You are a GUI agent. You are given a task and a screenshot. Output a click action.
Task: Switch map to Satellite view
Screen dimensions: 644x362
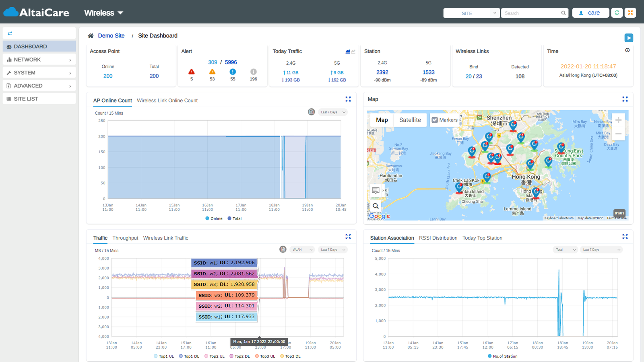[x=410, y=120]
